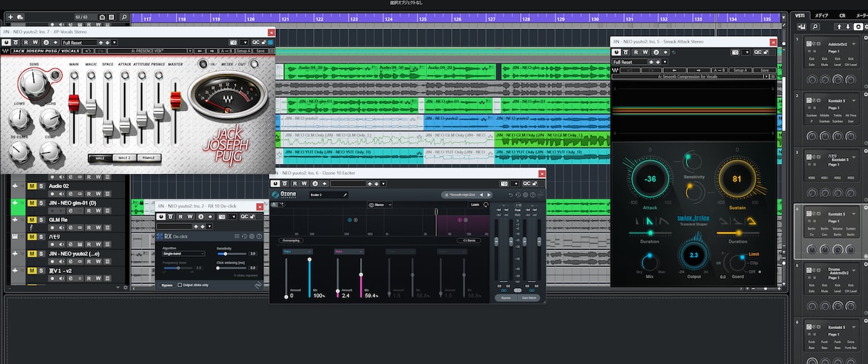Click the red MAIN fader handle
Image resolution: width=868 pixels, height=364 pixels.
click(x=74, y=102)
